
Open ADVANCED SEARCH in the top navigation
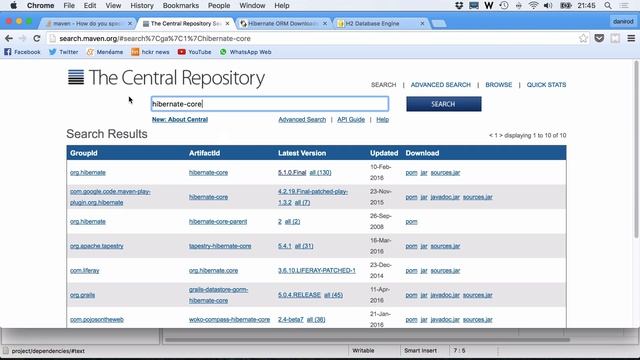(440, 84)
